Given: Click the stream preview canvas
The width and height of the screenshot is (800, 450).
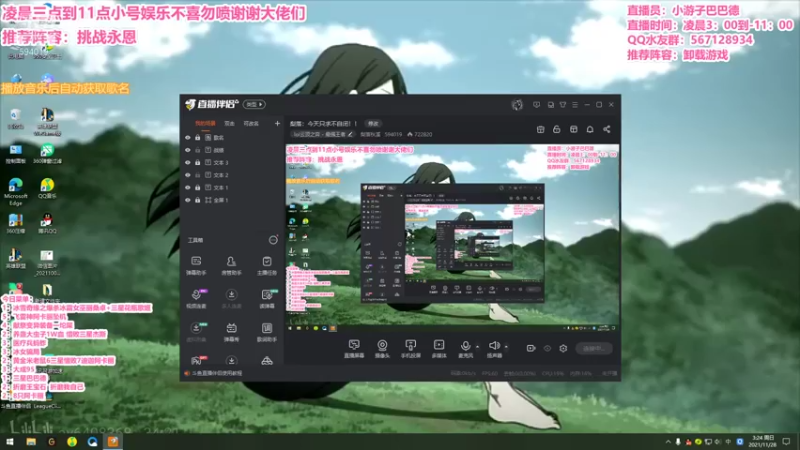Looking at the screenshot, I should click(x=453, y=238).
